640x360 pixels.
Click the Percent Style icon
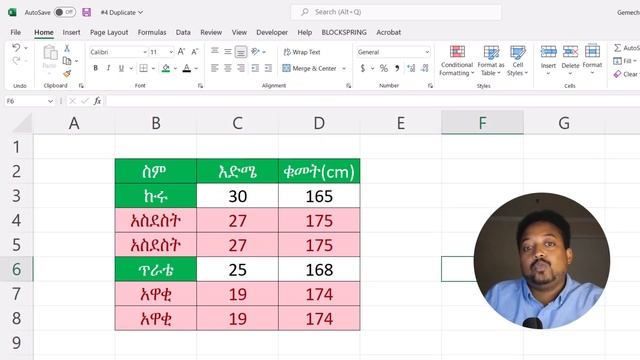384,68
